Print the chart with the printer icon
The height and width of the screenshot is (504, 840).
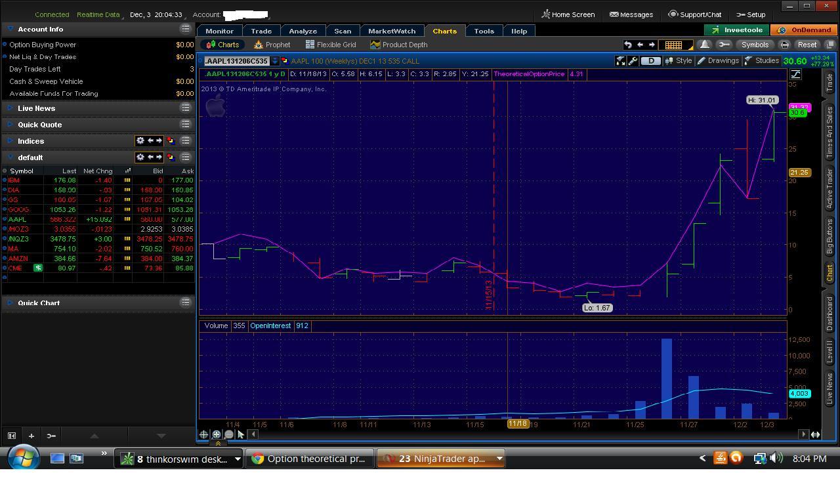click(x=784, y=45)
